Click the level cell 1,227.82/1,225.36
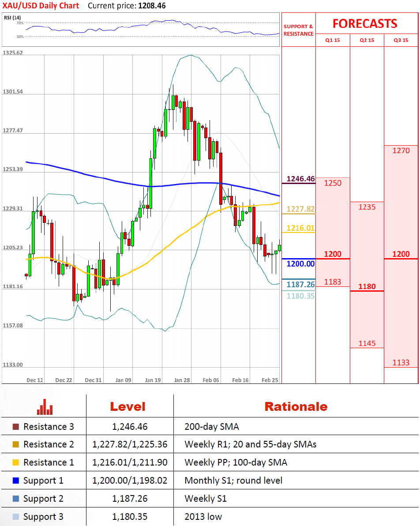 [130, 444]
